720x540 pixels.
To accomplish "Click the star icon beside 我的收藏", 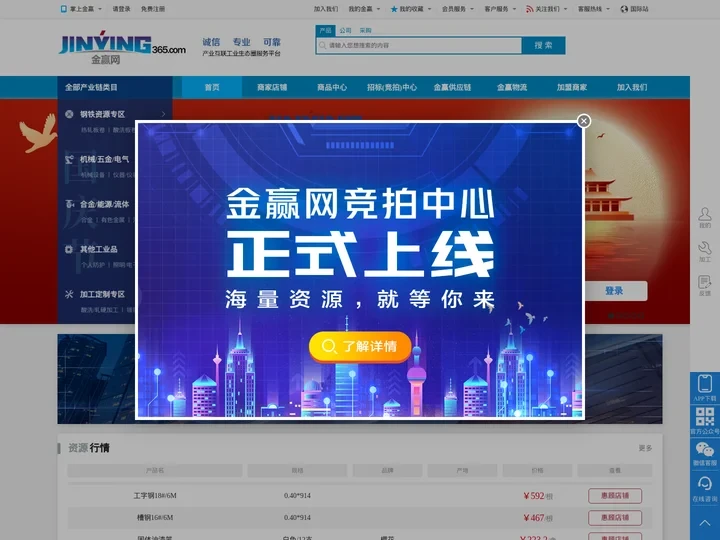I will point(394,9).
